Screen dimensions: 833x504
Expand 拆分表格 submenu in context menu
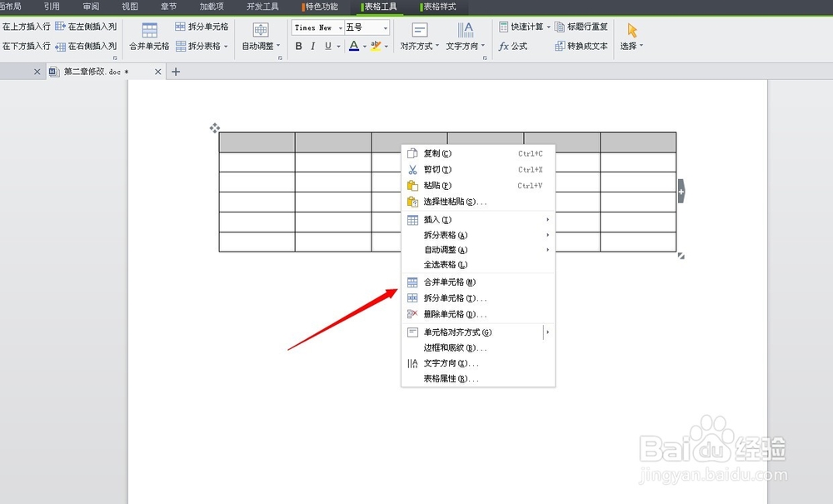coord(478,235)
